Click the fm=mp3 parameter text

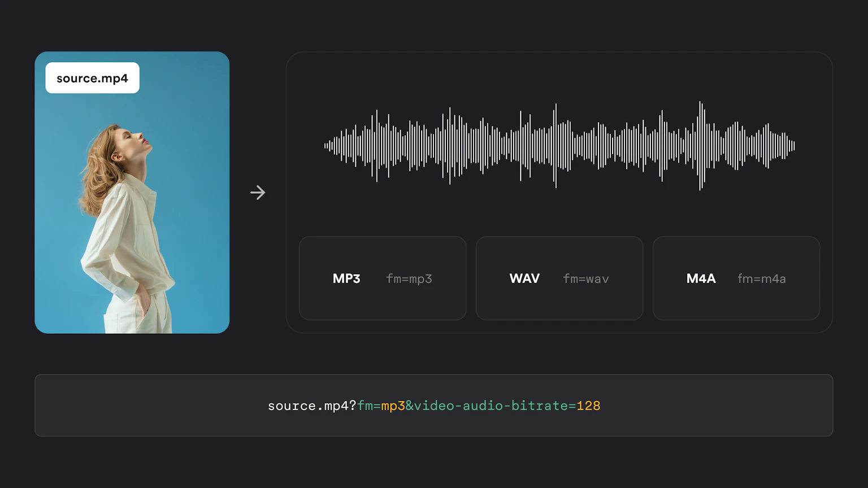click(409, 279)
